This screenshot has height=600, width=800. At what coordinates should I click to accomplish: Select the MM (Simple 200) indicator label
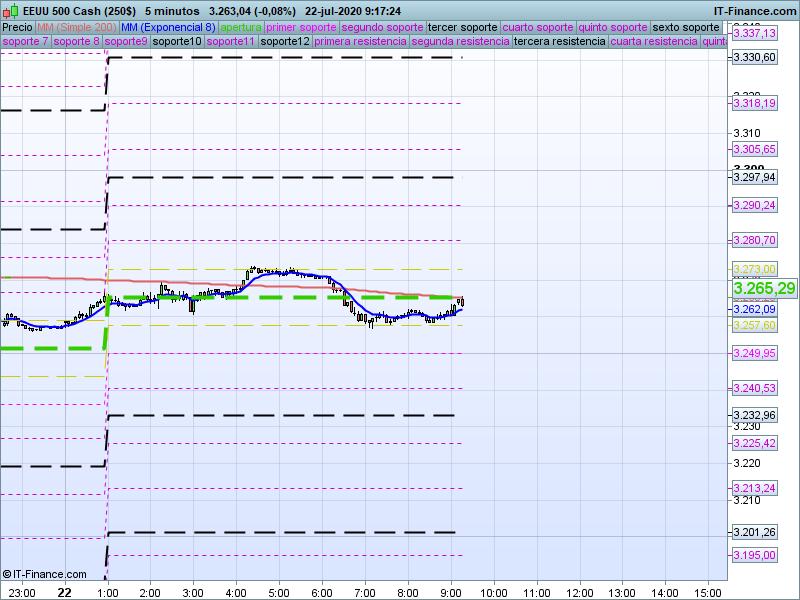coord(70,27)
